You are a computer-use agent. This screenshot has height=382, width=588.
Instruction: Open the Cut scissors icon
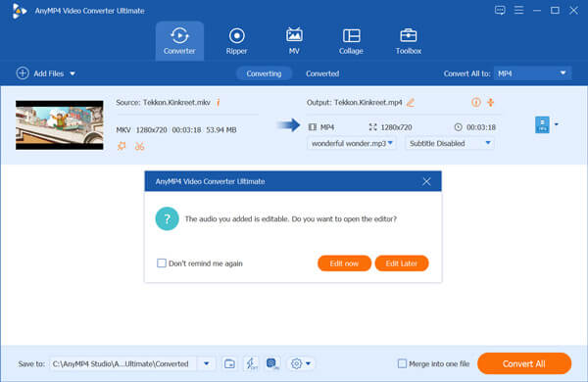pos(139,146)
